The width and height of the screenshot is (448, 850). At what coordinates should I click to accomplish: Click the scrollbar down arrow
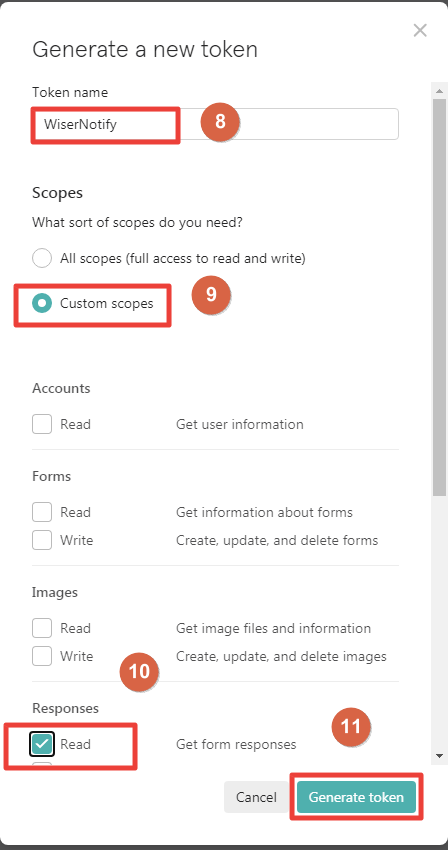[x=439, y=755]
